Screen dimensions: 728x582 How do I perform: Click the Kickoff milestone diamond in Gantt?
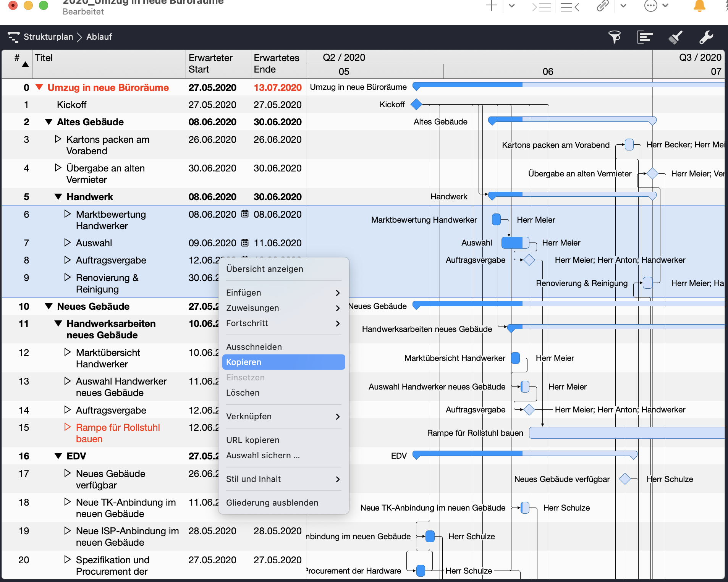coord(416,104)
